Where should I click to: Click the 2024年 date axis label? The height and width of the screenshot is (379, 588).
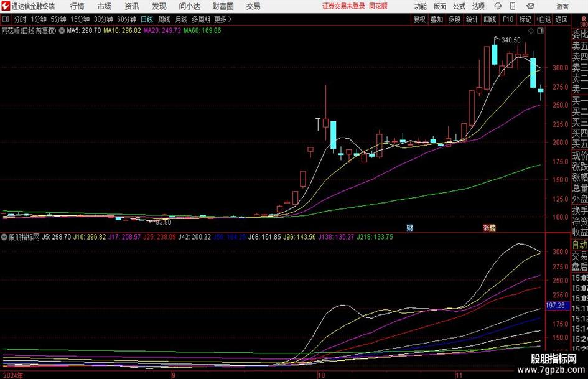pyautogui.click(x=12, y=375)
